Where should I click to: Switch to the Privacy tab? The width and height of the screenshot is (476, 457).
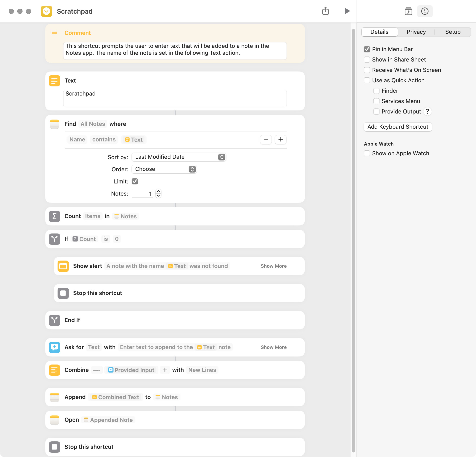pyautogui.click(x=416, y=32)
